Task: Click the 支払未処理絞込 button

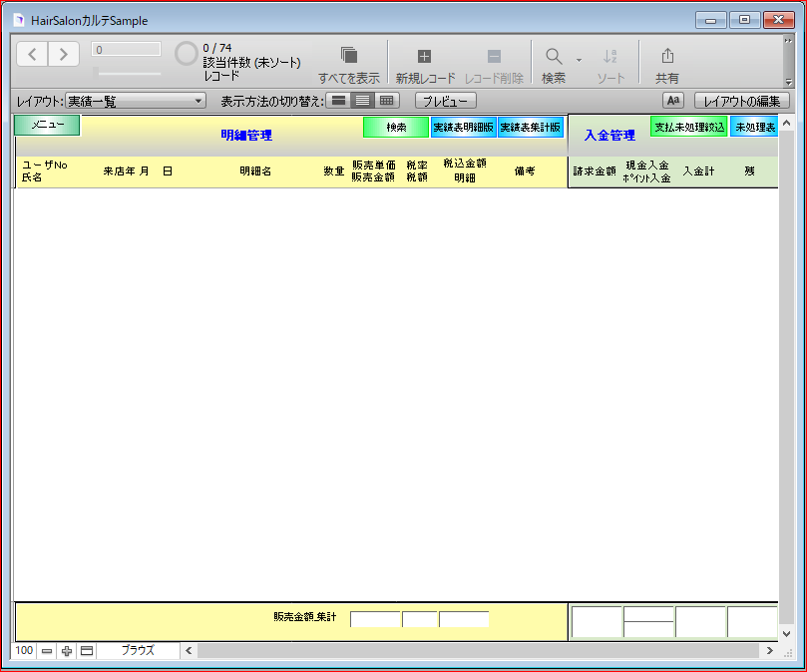Action: pyautogui.click(x=689, y=127)
